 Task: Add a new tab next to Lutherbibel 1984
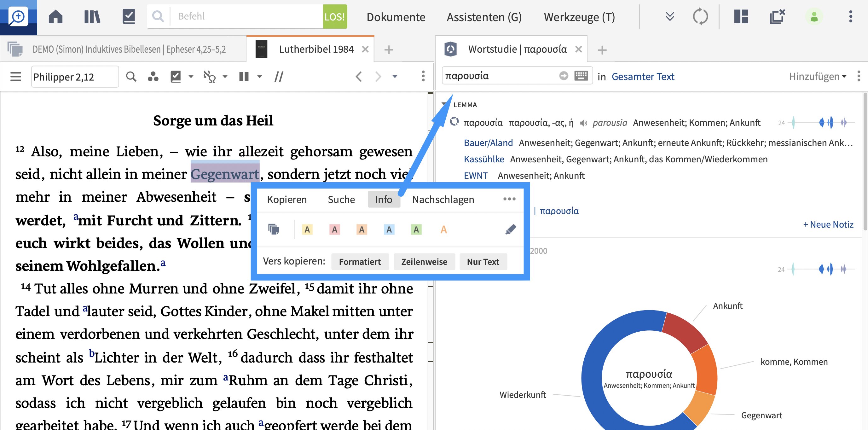389,50
